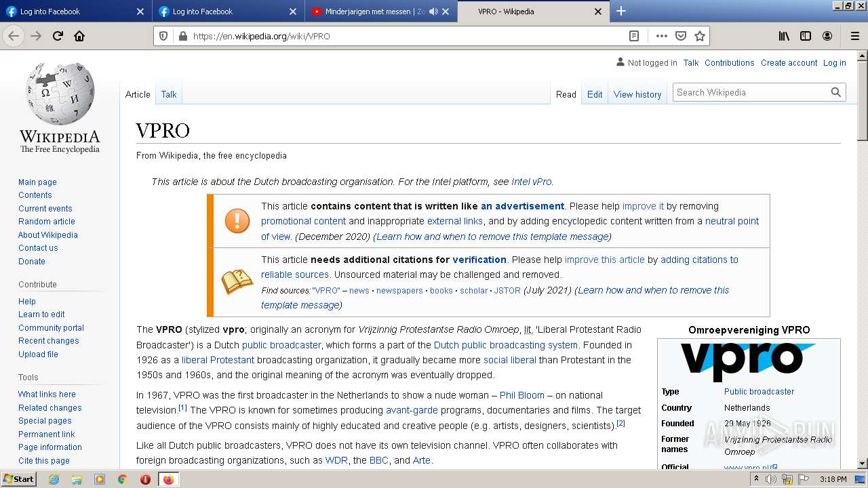Open Internet Explorer from taskbar
The width and height of the screenshot is (868, 488).
[x=54, y=479]
